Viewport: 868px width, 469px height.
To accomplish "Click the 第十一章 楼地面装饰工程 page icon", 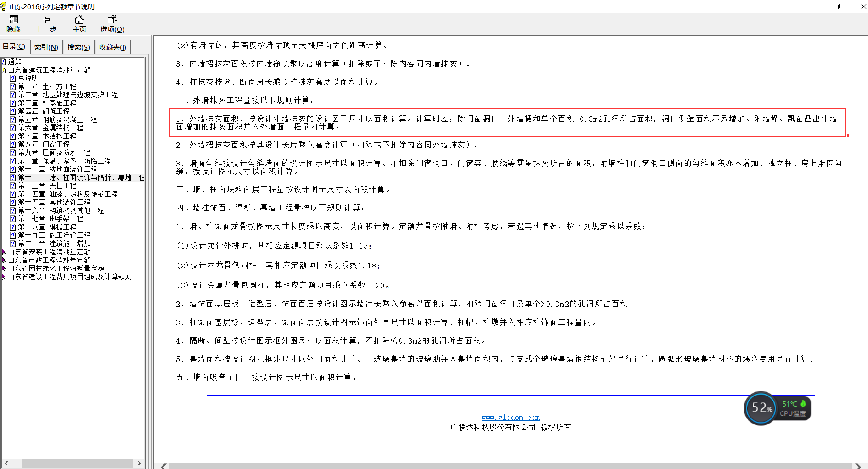I will coord(13,169).
